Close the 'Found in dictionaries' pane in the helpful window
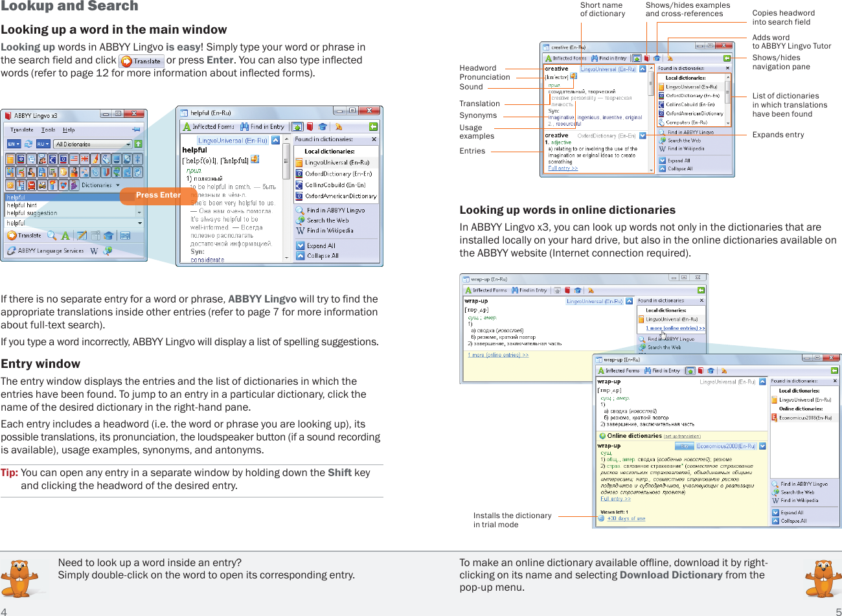 [x=374, y=139]
